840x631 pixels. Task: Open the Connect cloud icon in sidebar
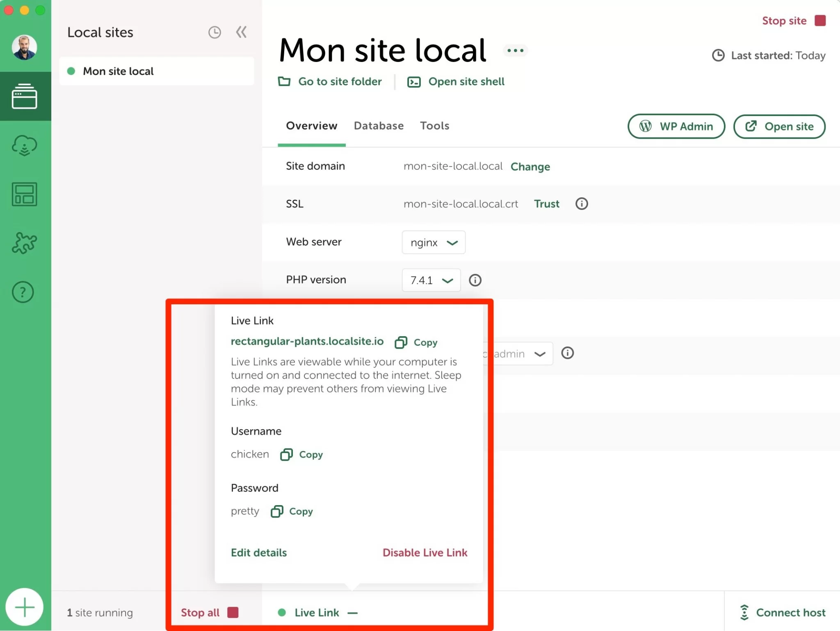(25, 146)
